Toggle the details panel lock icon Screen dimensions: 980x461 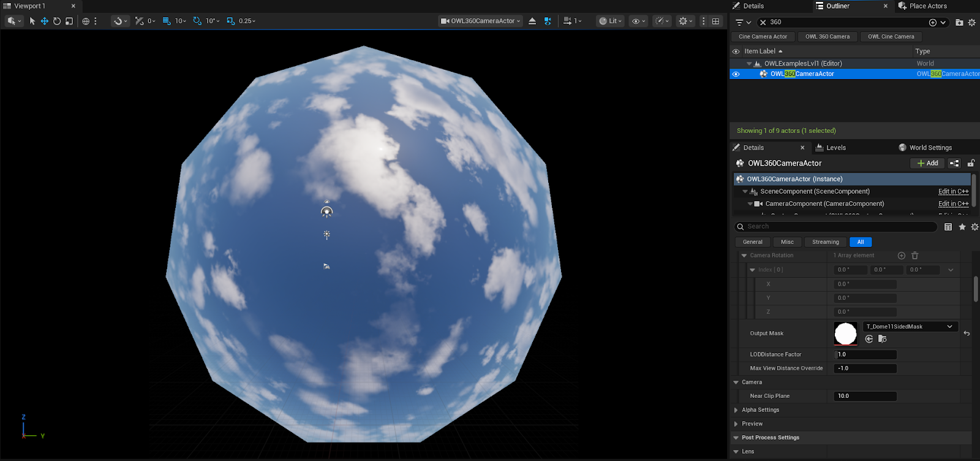click(x=971, y=164)
